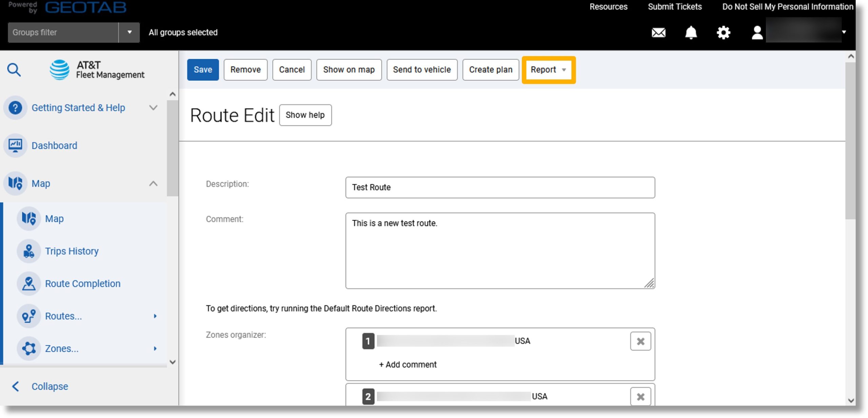Click the Comment text area
This screenshot has height=418, width=868.
[x=500, y=251]
